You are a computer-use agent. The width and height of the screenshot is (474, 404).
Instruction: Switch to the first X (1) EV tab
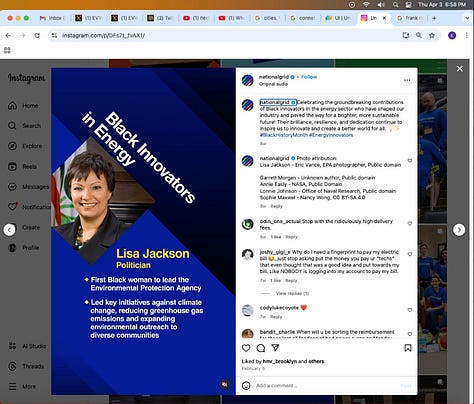(87, 18)
